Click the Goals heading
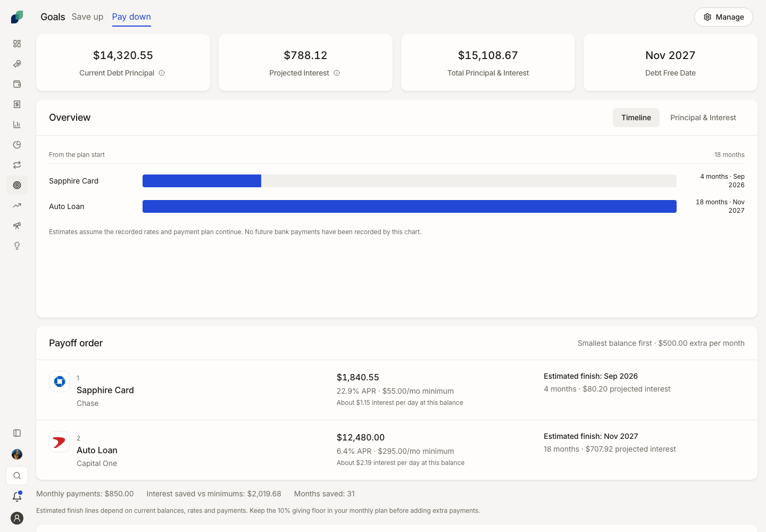Screen dimensions: 766x532 tap(53, 17)
